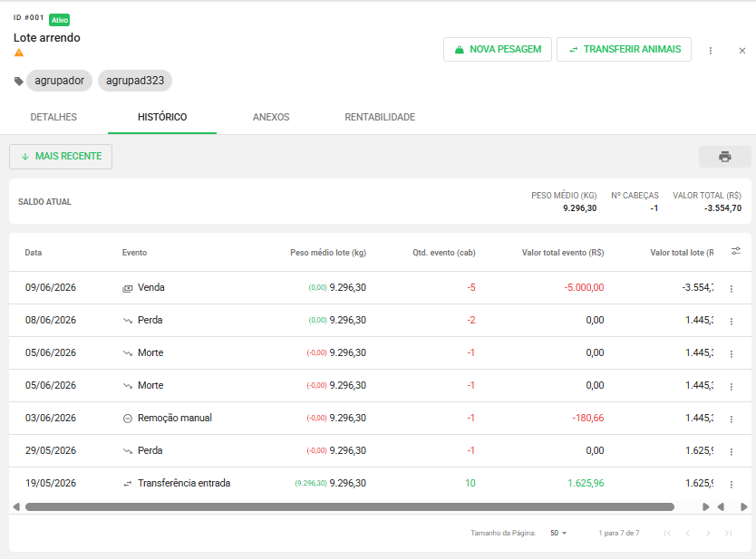Click VALOR TOTAL value -3.554,70
Viewport: 756px width, 559px height.
(x=722, y=208)
